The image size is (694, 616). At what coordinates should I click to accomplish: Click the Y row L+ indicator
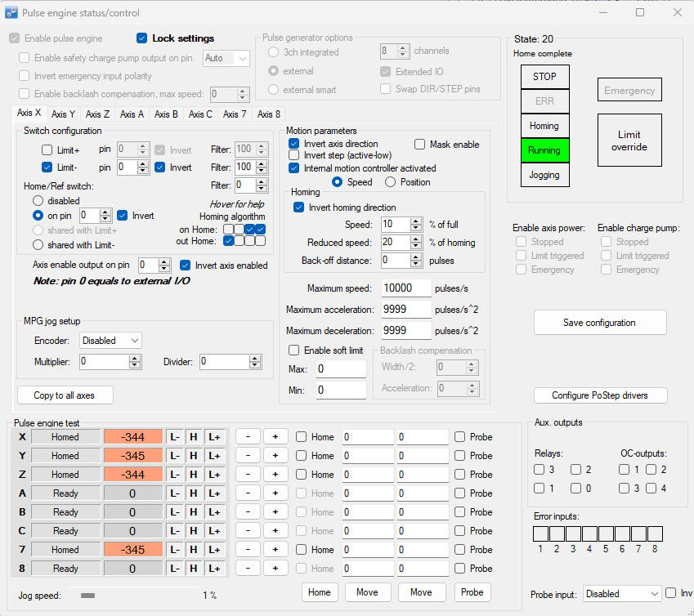(214, 456)
